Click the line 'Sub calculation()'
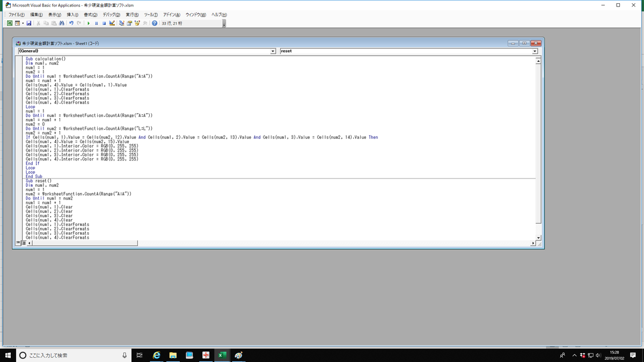The height and width of the screenshot is (362, 644). (46, 58)
